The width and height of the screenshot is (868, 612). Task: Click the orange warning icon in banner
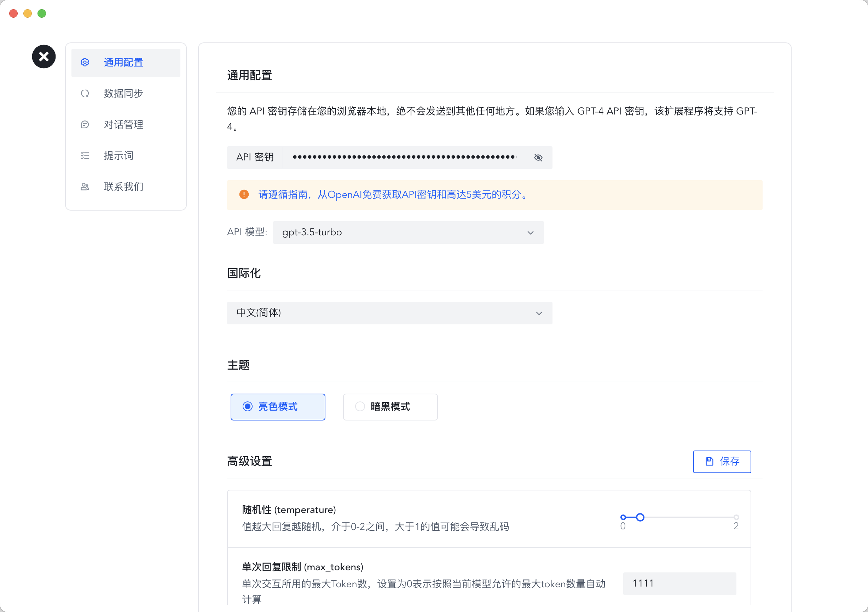coord(244,195)
